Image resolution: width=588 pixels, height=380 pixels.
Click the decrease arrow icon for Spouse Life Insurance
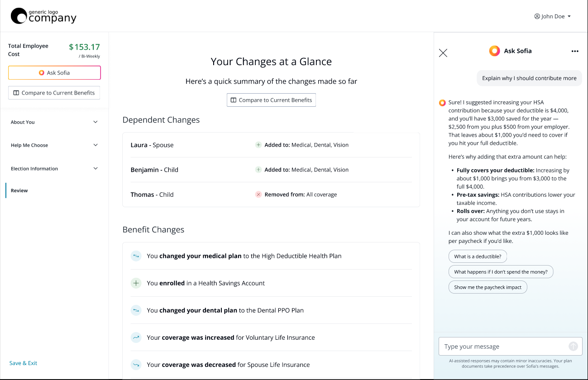point(136,364)
